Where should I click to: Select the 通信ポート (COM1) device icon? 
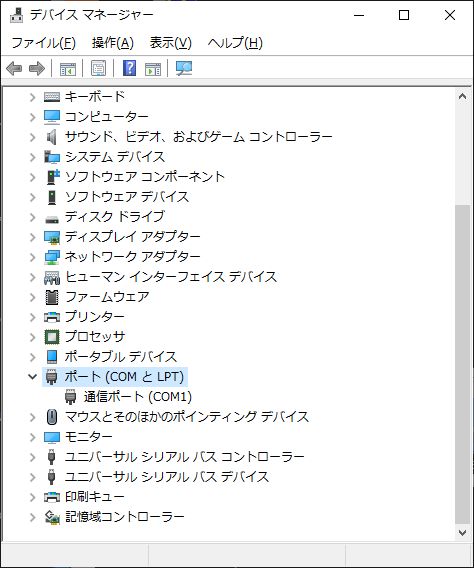[x=70, y=397]
